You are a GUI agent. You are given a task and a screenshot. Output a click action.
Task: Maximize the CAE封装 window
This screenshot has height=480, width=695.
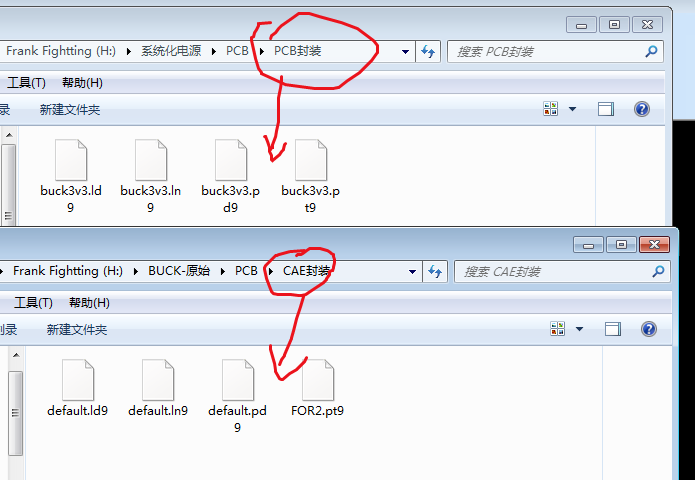(621, 245)
